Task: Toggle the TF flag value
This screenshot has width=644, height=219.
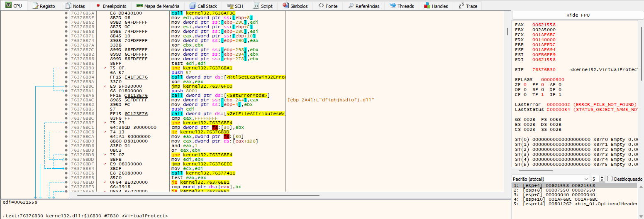Action: coord(543,94)
